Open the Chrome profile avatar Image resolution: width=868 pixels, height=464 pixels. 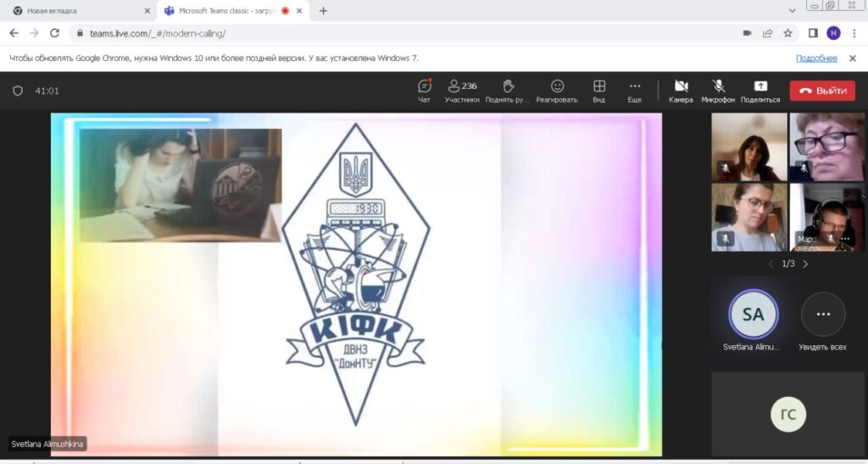click(834, 33)
